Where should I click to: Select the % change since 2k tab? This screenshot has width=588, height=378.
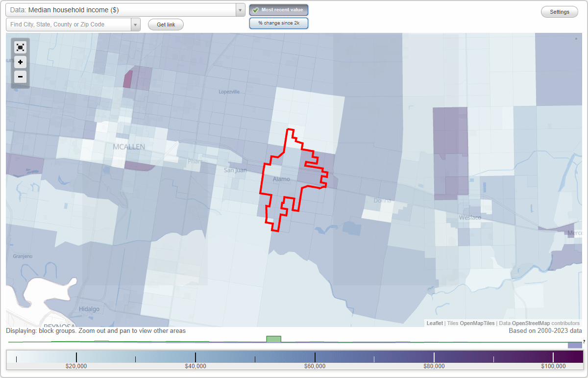(278, 23)
